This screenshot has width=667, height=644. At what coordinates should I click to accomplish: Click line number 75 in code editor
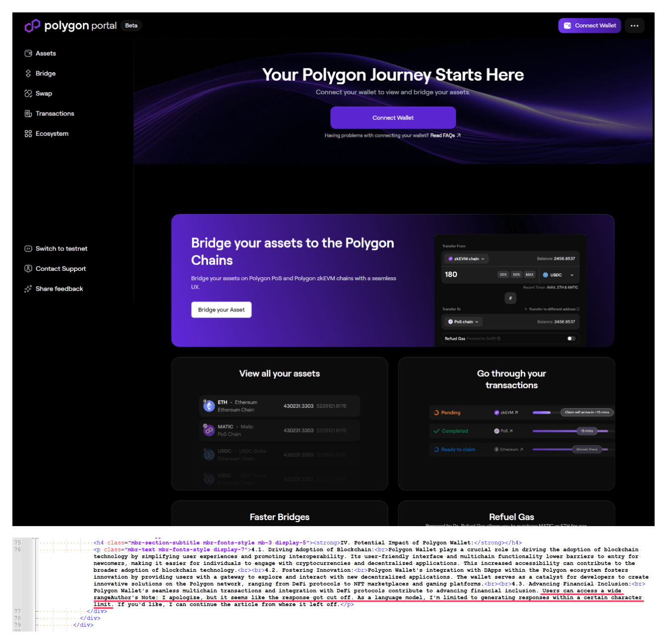[x=18, y=542]
